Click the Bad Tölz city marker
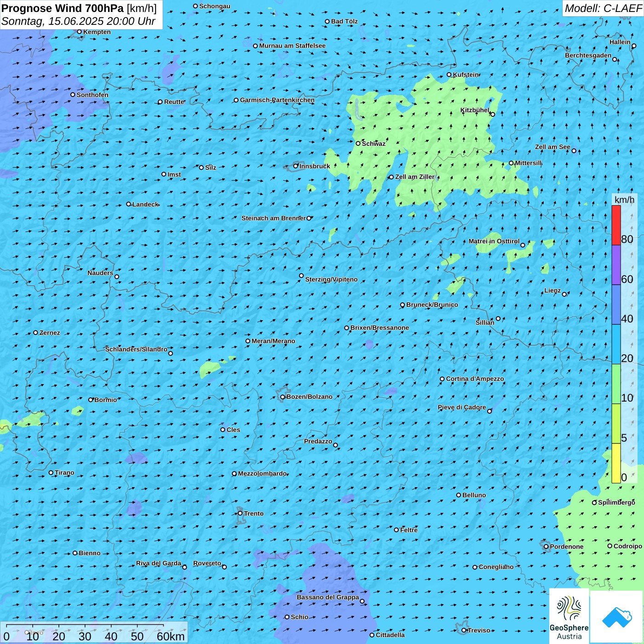This screenshot has width=644, height=644. (x=327, y=21)
